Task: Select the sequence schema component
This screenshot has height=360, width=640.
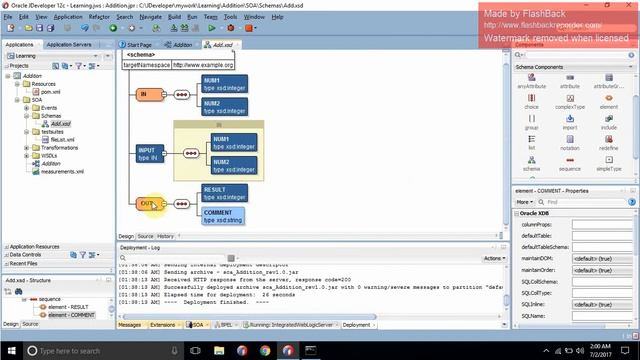Action: click(x=570, y=164)
